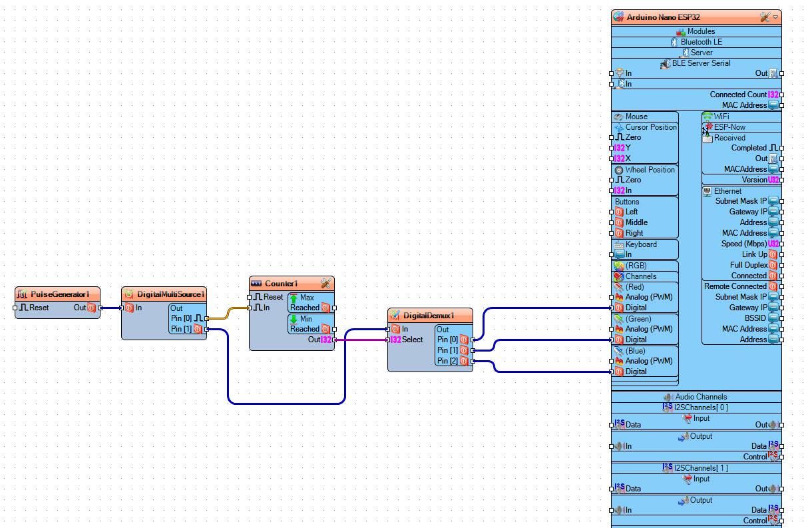Click the DigitalDemux1 header icon
Image resolution: width=812 pixels, height=528 pixels.
tap(394, 315)
